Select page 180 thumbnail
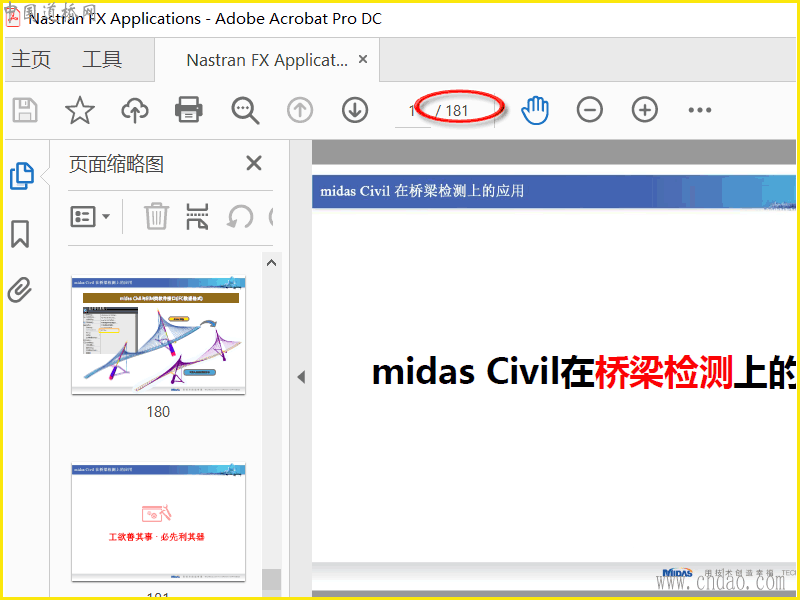The width and height of the screenshot is (800, 600). 158,336
